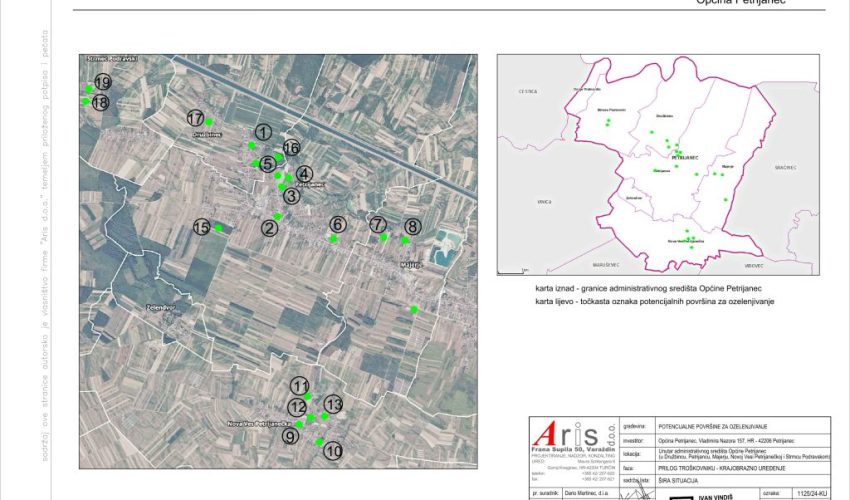Click the municipality boundary overview map
This screenshot has width=850, height=500.
658,165
